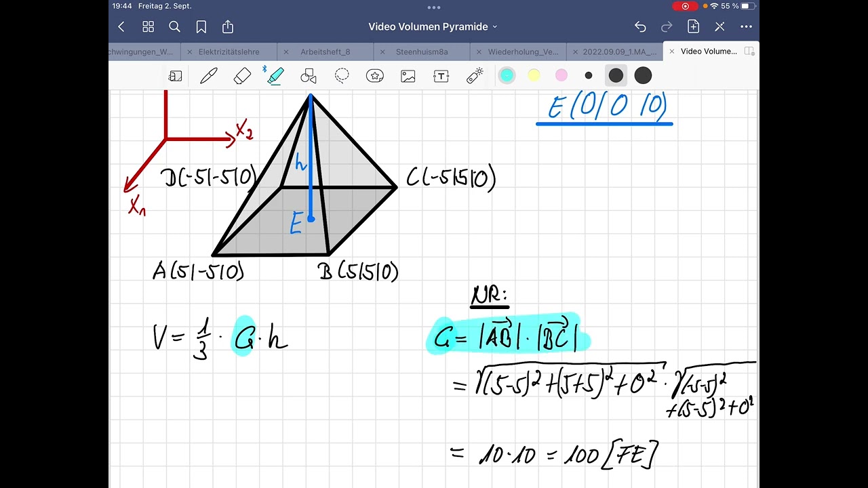
Task: Choose the pink highlighter color
Action: (x=561, y=76)
